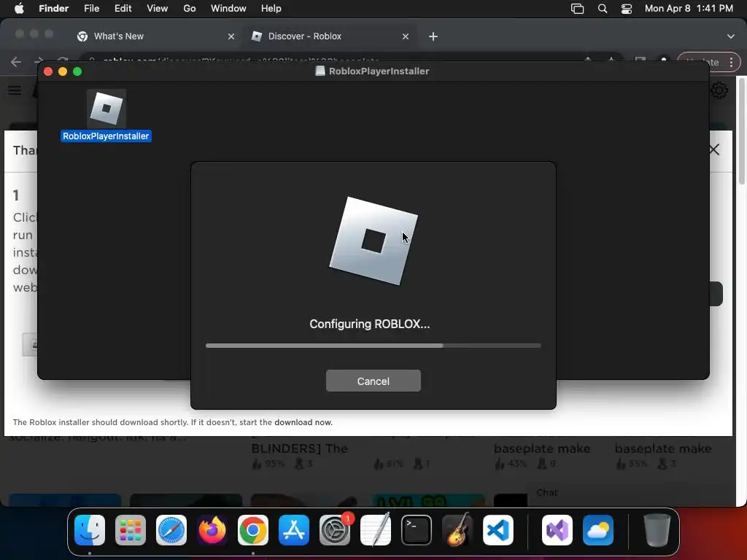This screenshot has width=747, height=560.
Task: Close the Roblox download instructions popup
Action: coord(714,149)
